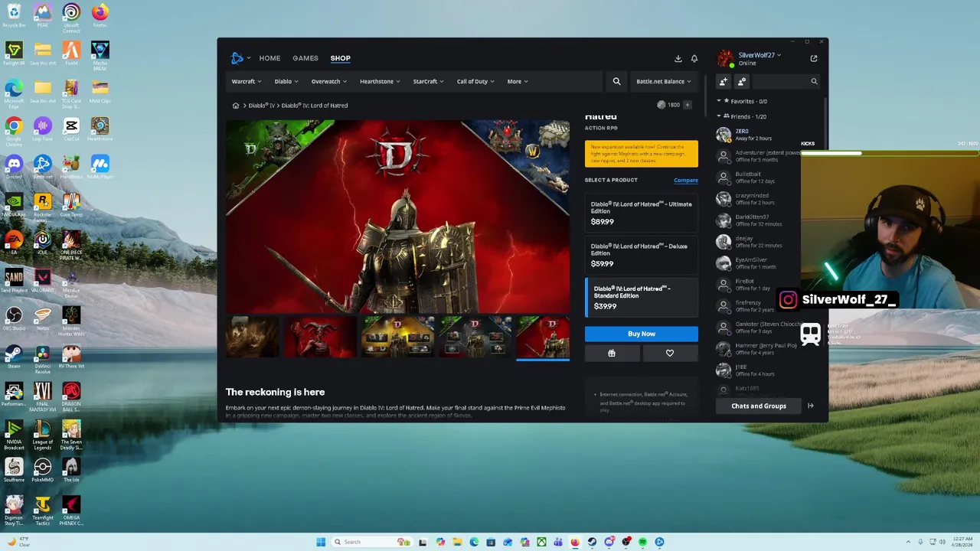This screenshot has width=980, height=551.
Task: Open Chats and Groups
Action: 759,406
